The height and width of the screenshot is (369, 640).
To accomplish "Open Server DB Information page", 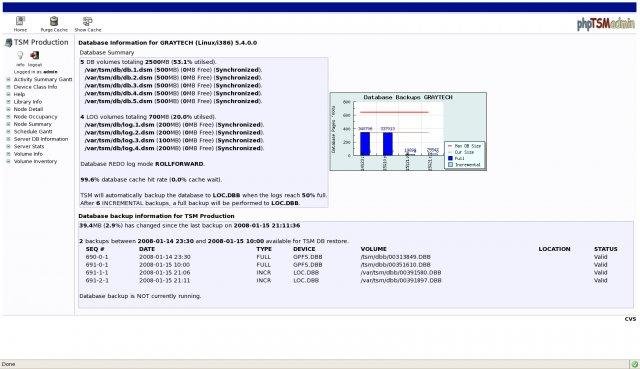I will (x=41, y=139).
